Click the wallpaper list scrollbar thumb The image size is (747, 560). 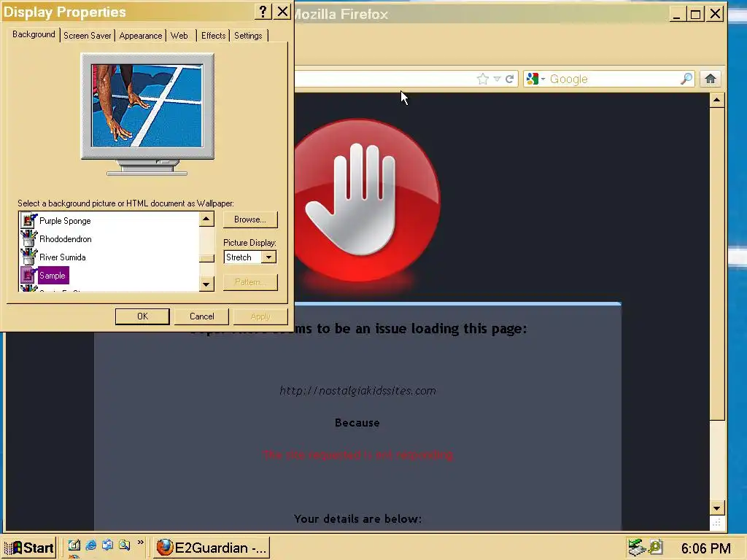click(206, 259)
